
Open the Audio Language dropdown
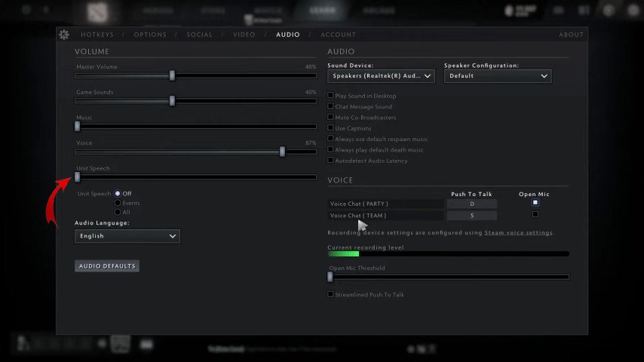coord(127,236)
